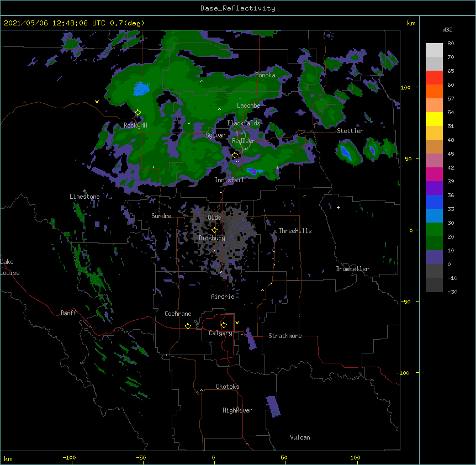
Task: Click the yellow marker above Calgary label
Action: (x=224, y=325)
